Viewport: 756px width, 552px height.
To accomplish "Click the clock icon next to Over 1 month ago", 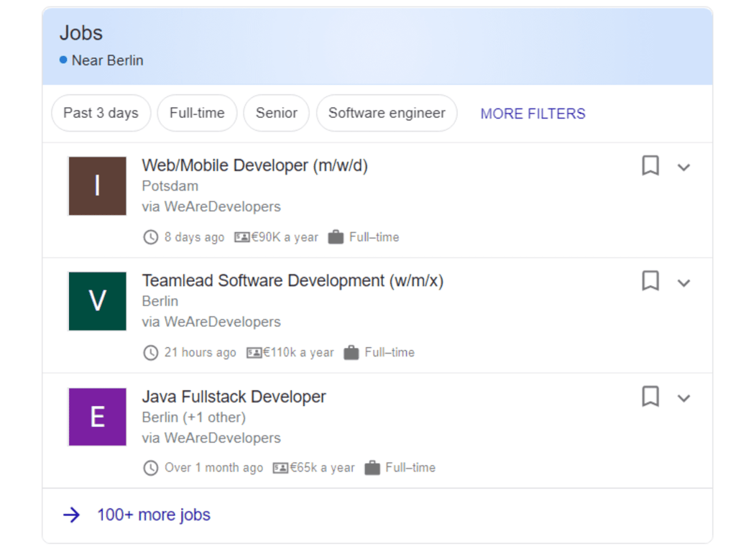I will point(151,468).
